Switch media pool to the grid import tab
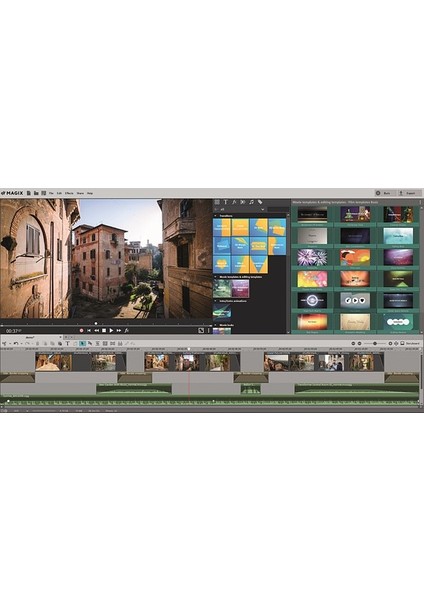Viewport: 424px width, 600px height. [217, 202]
